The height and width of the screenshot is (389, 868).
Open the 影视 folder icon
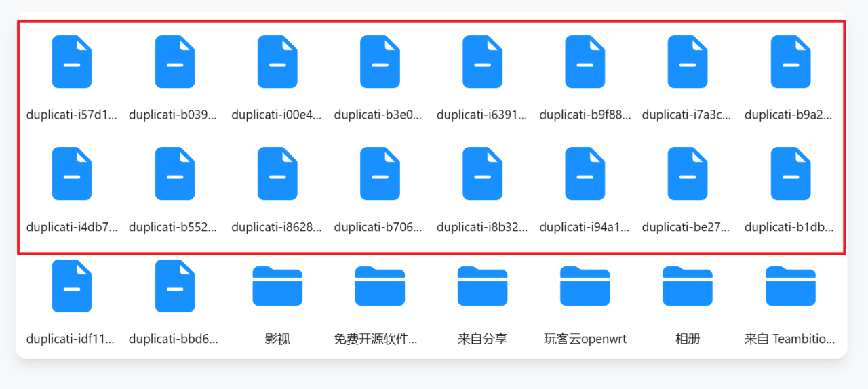coord(277,286)
